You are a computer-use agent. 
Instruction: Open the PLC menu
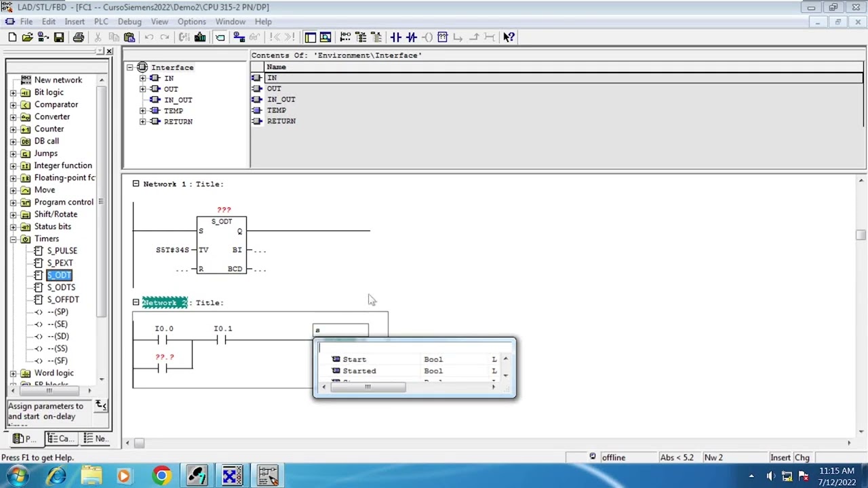point(101,22)
